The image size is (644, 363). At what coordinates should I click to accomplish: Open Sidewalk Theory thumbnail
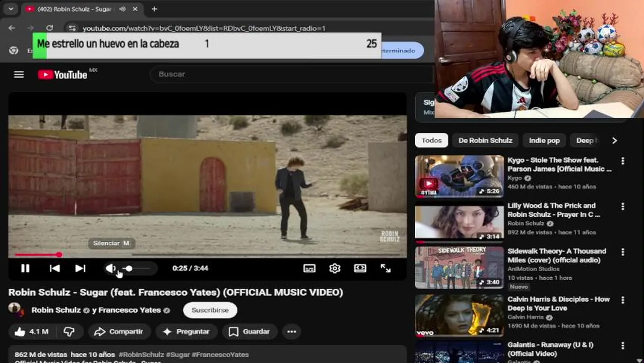click(x=459, y=267)
